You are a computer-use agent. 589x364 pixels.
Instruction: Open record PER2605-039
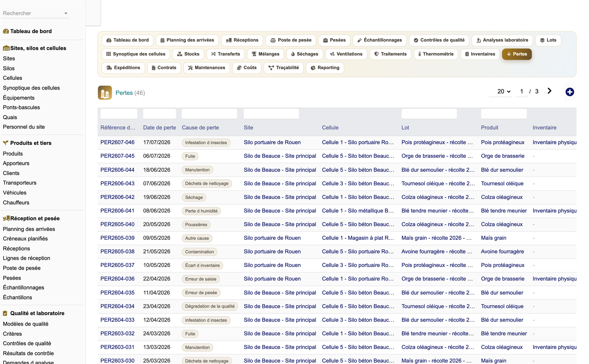[117, 238]
